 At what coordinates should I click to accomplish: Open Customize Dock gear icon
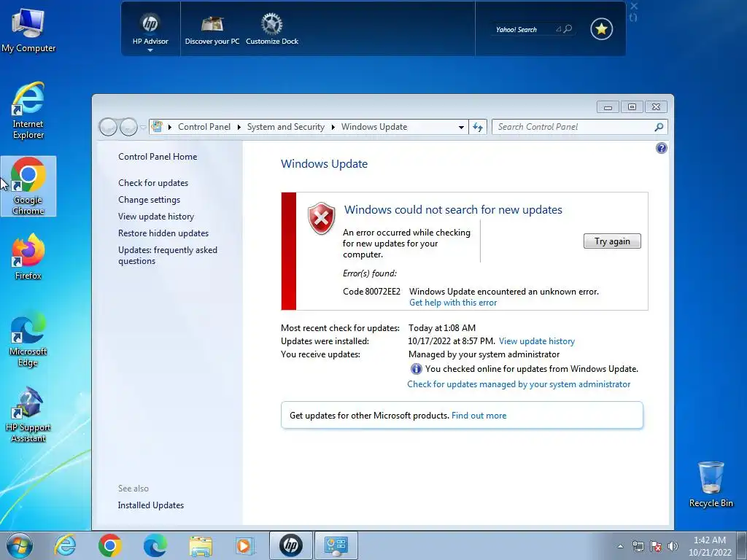pos(272,29)
